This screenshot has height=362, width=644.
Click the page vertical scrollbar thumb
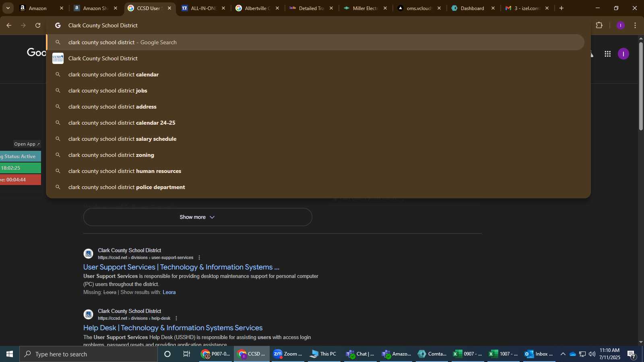click(641, 86)
